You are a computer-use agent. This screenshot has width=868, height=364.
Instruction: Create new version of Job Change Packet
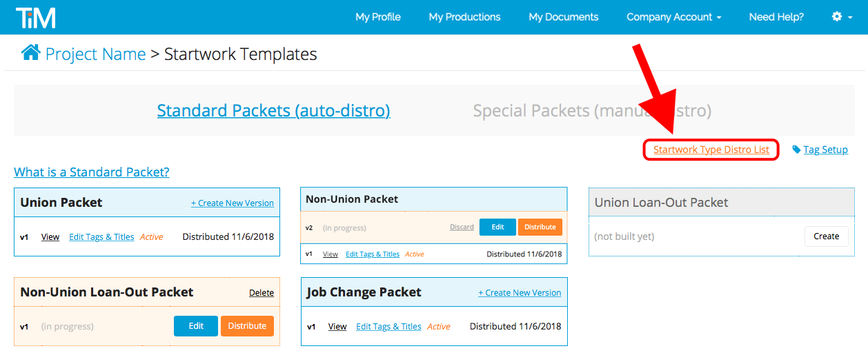coord(520,293)
